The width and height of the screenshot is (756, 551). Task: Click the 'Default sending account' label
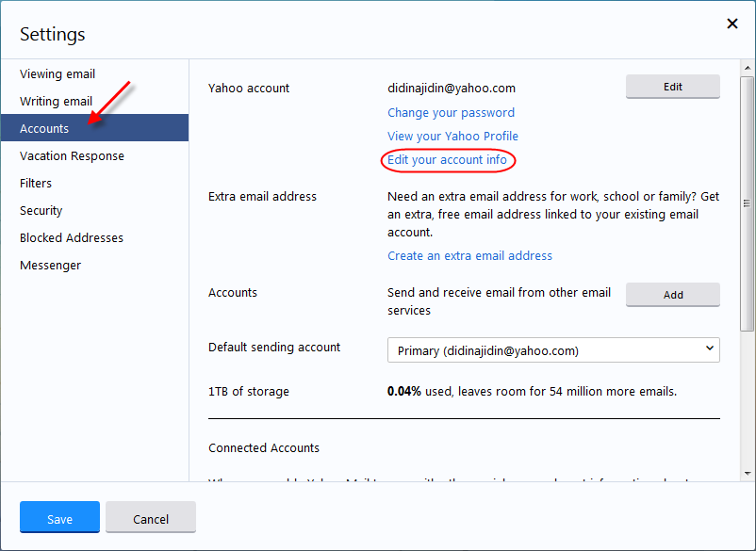pyautogui.click(x=274, y=348)
